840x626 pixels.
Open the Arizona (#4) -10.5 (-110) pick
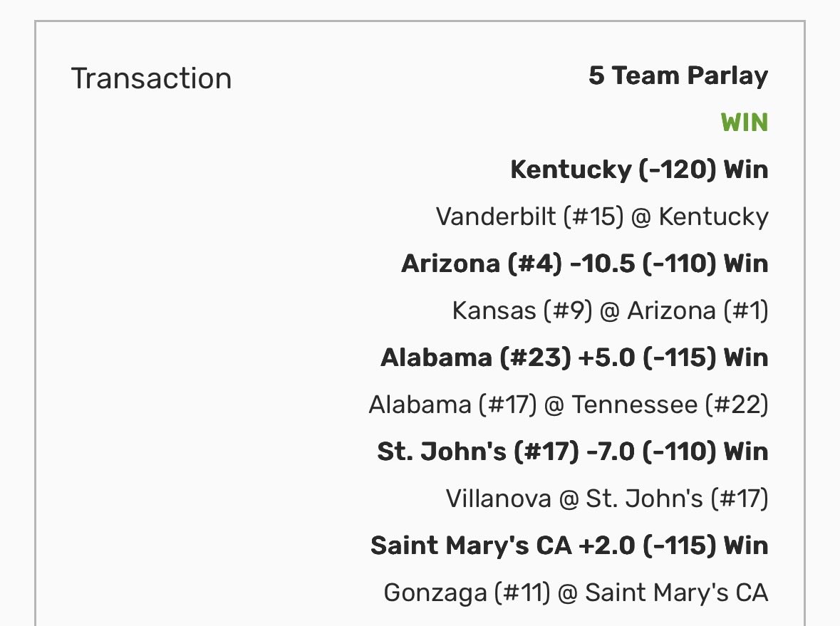pyautogui.click(x=585, y=264)
